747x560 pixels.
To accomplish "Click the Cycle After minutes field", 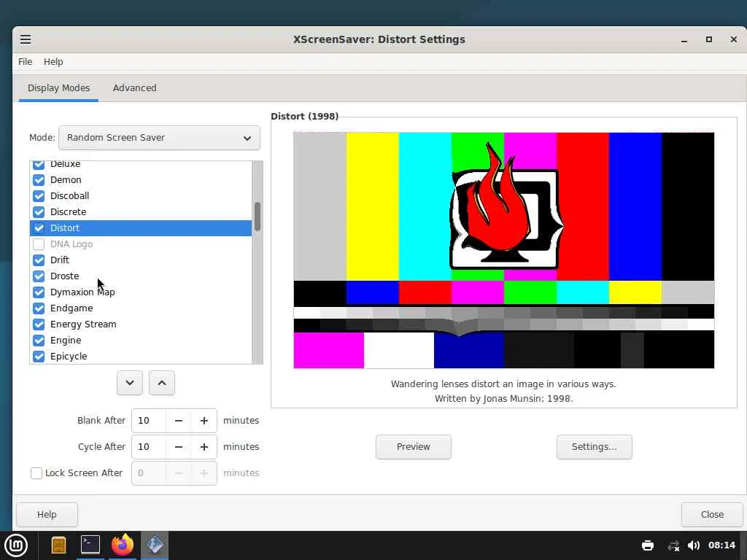I will point(149,447).
